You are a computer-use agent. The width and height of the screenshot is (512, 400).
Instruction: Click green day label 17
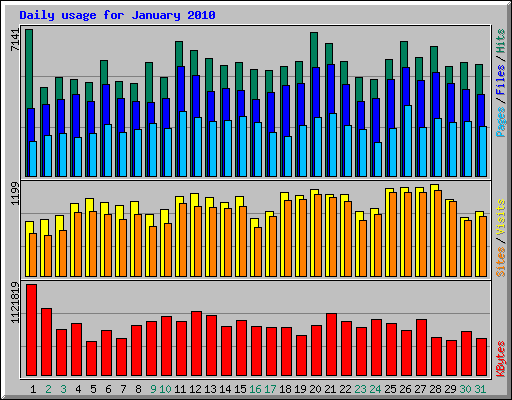pos(270,389)
